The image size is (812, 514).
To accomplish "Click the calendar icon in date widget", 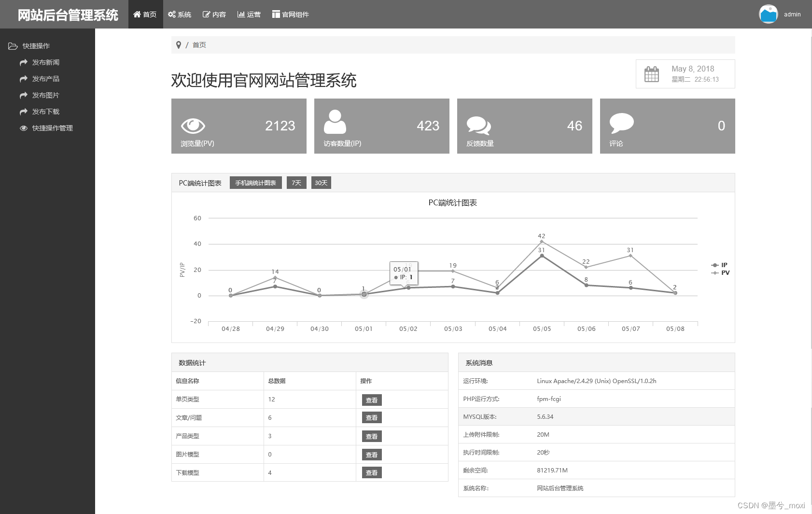I will click(652, 74).
